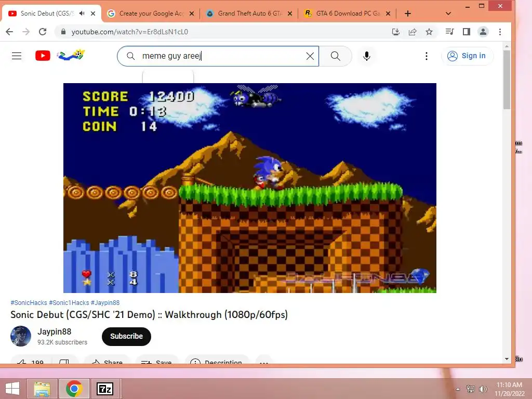Click the magnifier search button
This screenshot has width=532, height=399.
pyautogui.click(x=335, y=56)
